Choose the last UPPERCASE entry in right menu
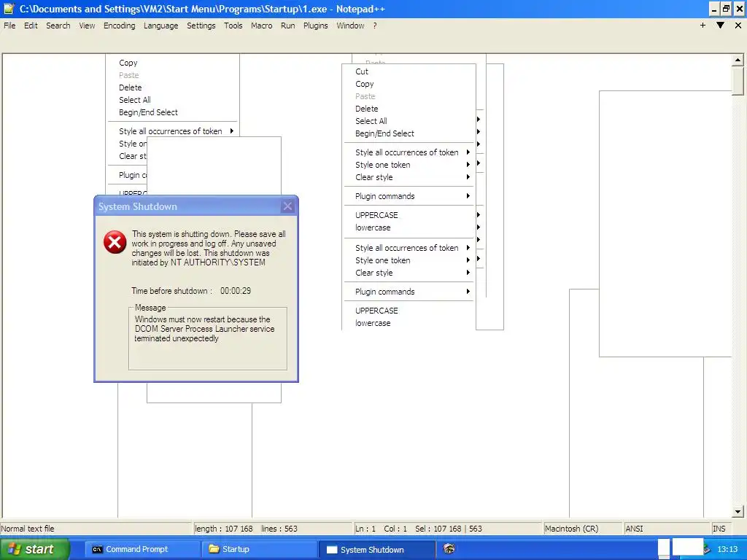This screenshot has width=747, height=560. coord(376,311)
